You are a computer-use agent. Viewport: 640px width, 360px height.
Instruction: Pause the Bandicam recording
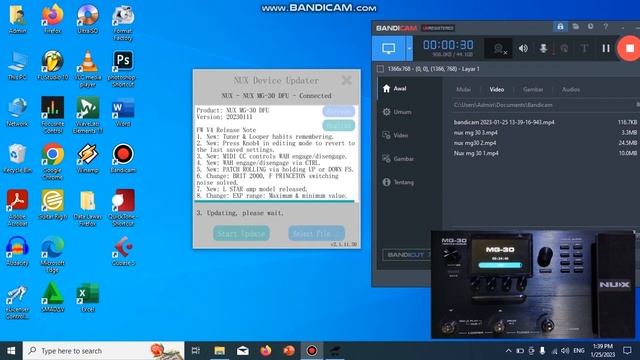(x=606, y=48)
